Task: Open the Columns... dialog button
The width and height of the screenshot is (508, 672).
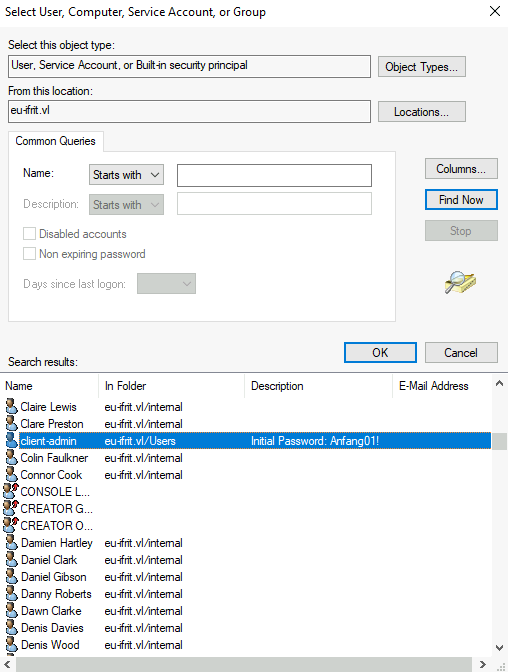Action: pyautogui.click(x=461, y=169)
